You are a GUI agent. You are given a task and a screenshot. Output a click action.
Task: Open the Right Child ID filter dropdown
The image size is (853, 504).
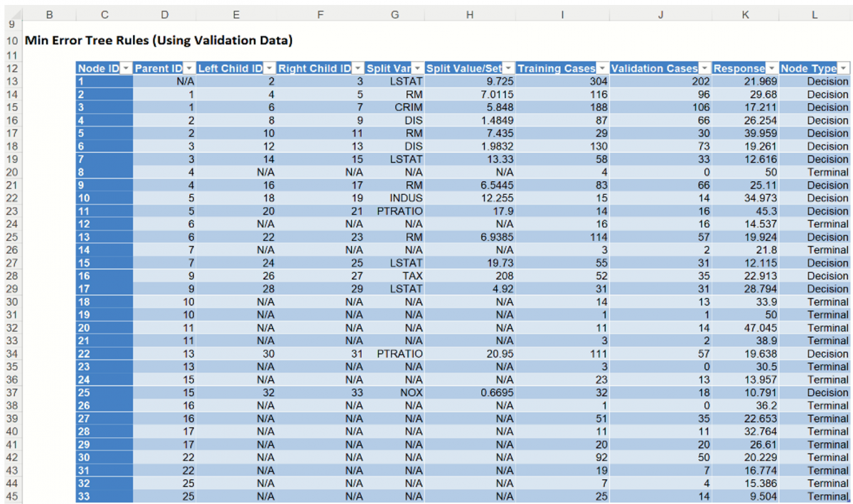point(358,68)
